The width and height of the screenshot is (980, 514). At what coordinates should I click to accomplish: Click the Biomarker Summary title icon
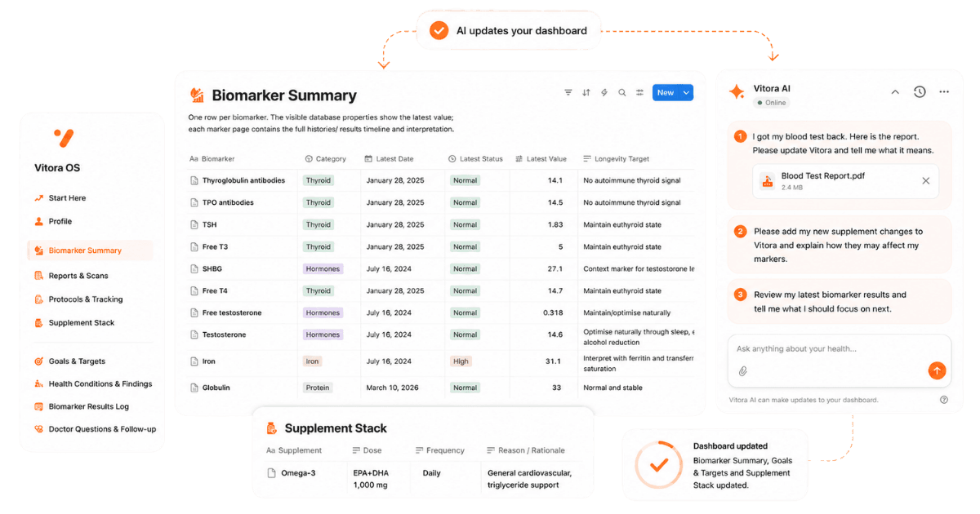(197, 95)
